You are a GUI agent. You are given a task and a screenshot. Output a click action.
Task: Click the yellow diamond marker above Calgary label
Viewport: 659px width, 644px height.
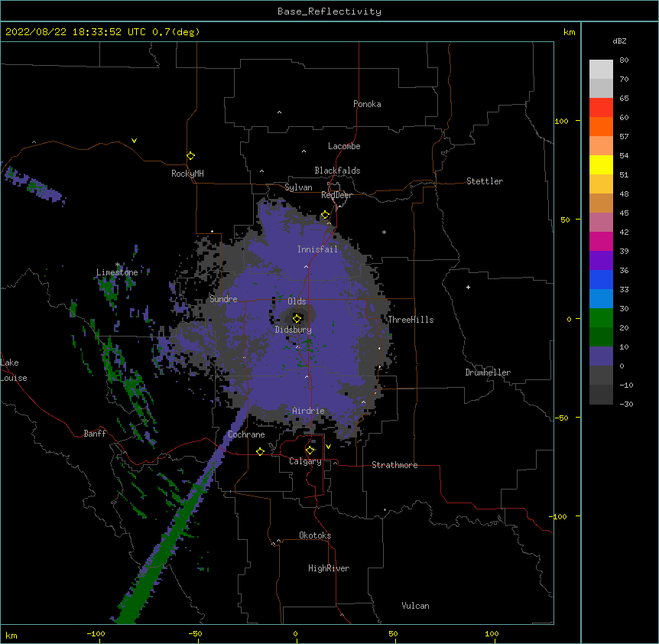(310, 450)
